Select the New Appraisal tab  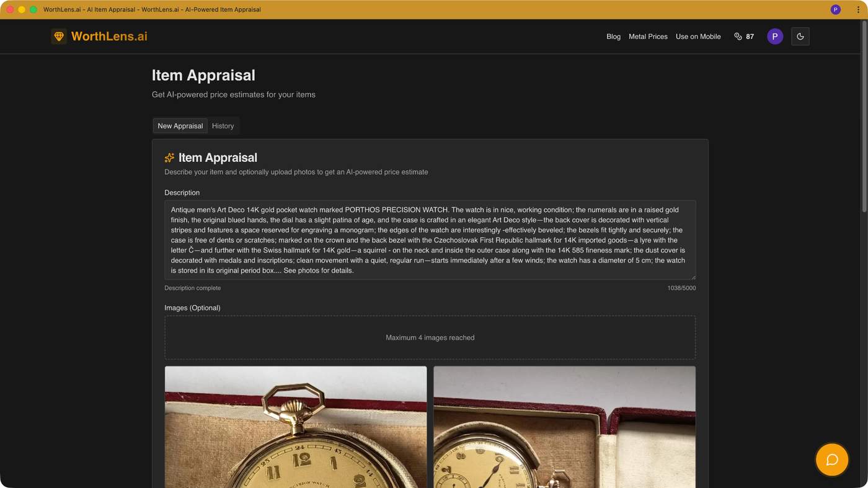coord(180,126)
